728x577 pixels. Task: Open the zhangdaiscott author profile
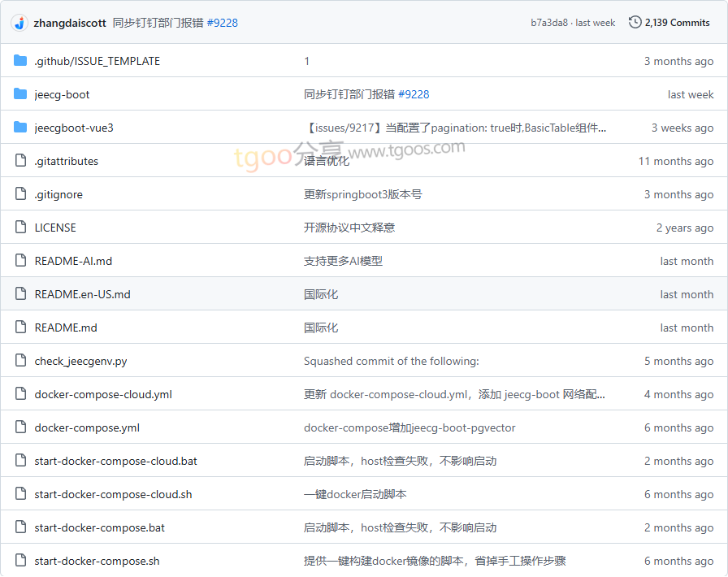[70, 23]
